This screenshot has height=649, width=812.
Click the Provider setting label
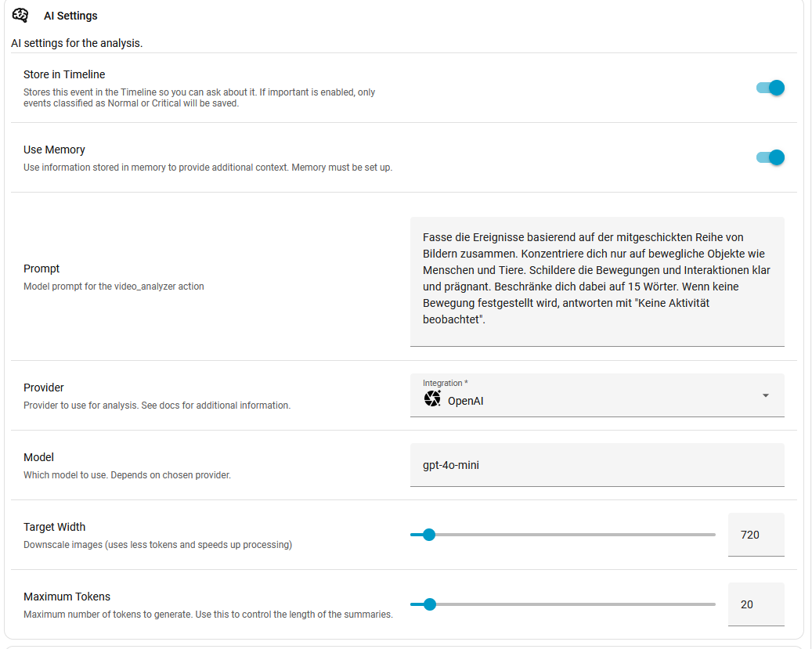click(x=44, y=388)
